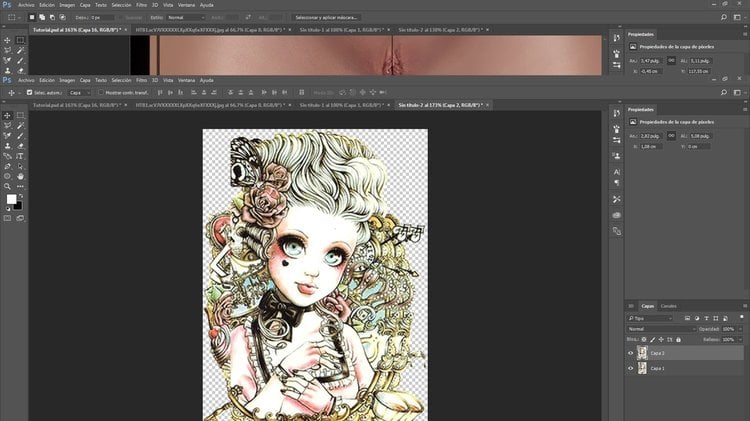Select the Eraser tool in front window toolbox
The image size is (750, 421).
(x=20, y=146)
